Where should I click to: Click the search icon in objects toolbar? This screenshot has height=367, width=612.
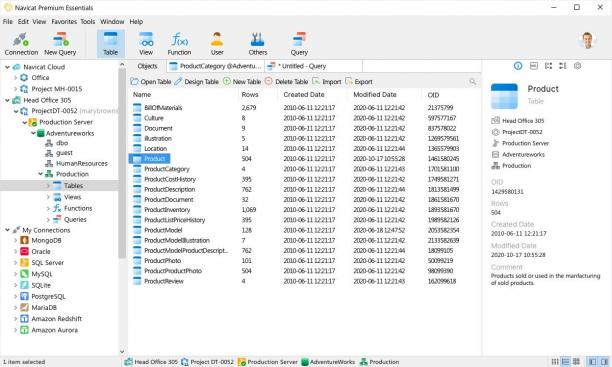(472, 82)
